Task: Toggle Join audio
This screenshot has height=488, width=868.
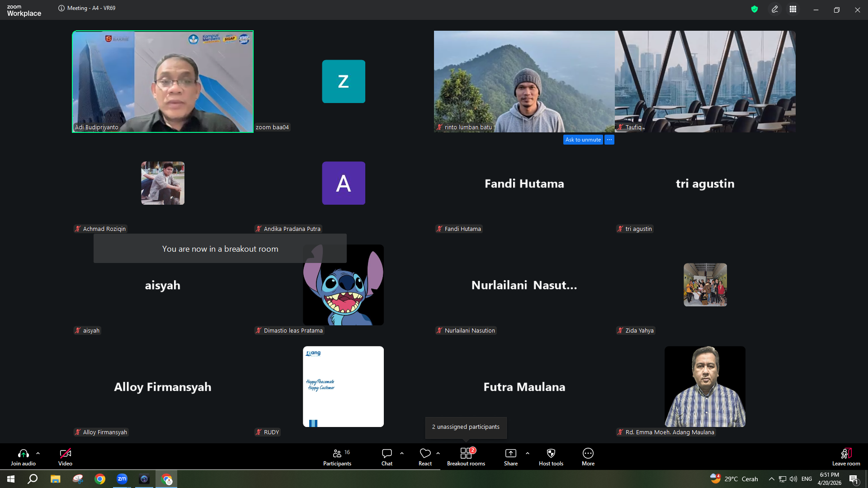Action: click(x=23, y=457)
